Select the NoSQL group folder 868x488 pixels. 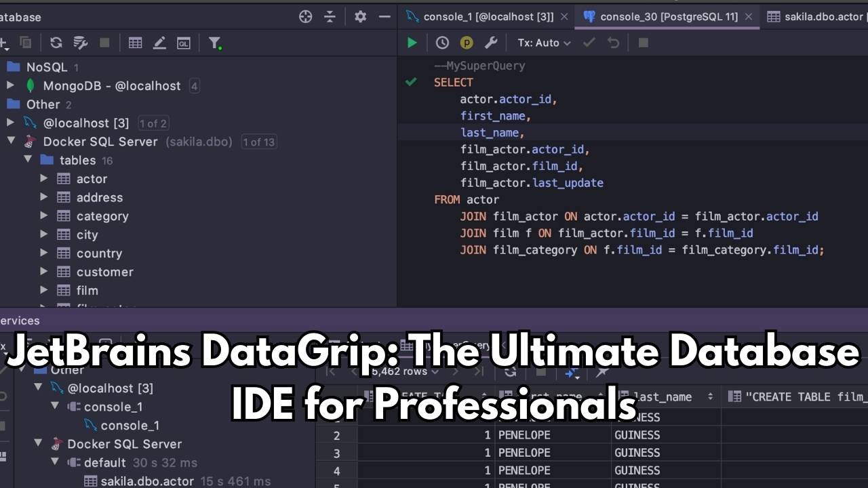47,67
